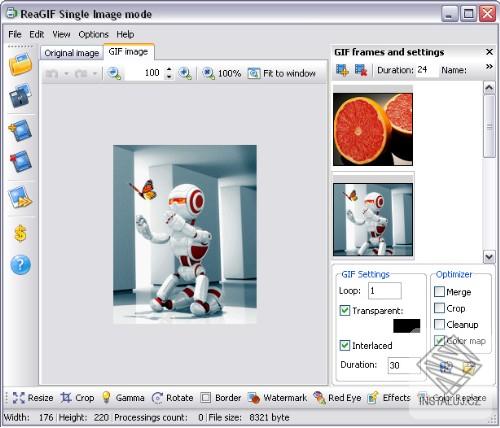Expand the frames toolbar overflow chevron

click(x=489, y=67)
